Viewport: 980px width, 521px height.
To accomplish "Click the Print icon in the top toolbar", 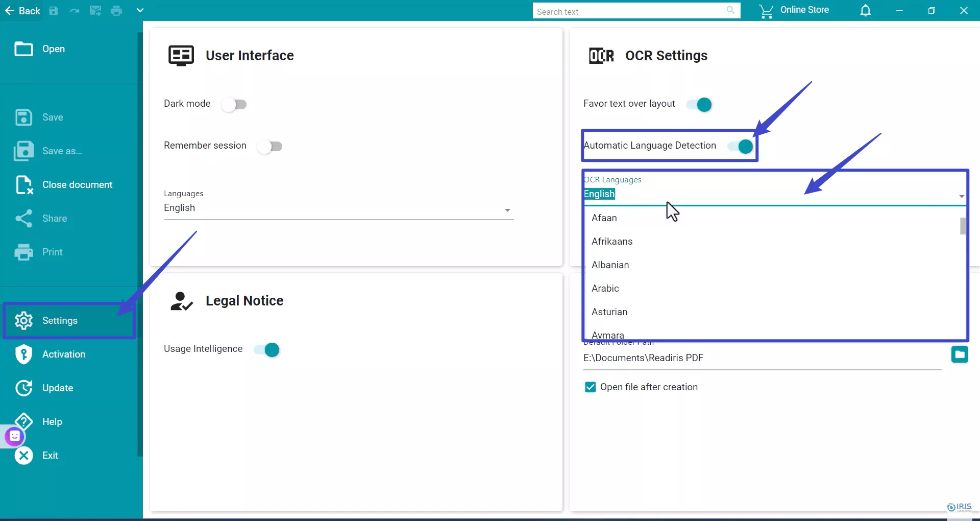I will [x=116, y=10].
